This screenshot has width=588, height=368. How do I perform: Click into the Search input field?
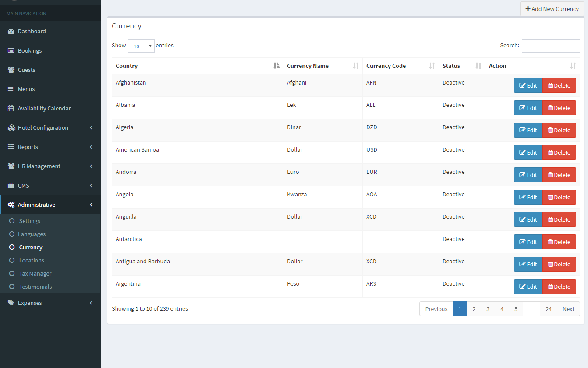click(x=550, y=46)
